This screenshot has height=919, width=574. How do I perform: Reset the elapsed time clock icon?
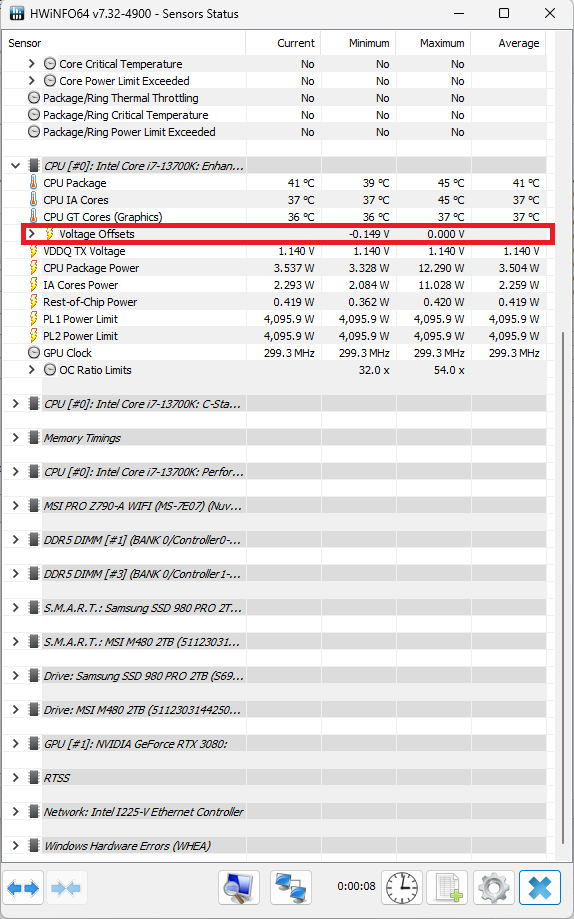click(402, 888)
